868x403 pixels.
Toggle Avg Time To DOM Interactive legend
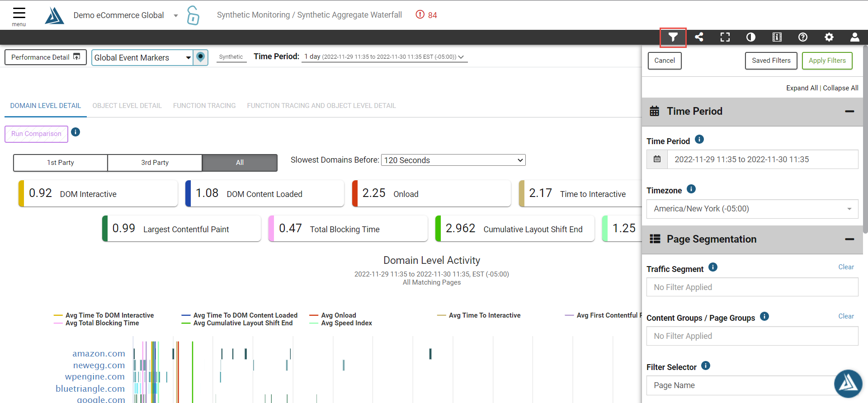pos(104,315)
